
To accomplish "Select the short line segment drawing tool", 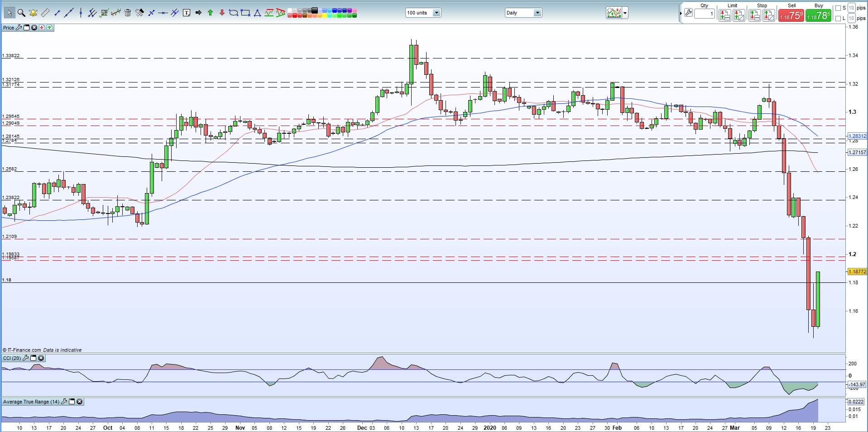I will coord(57,13).
